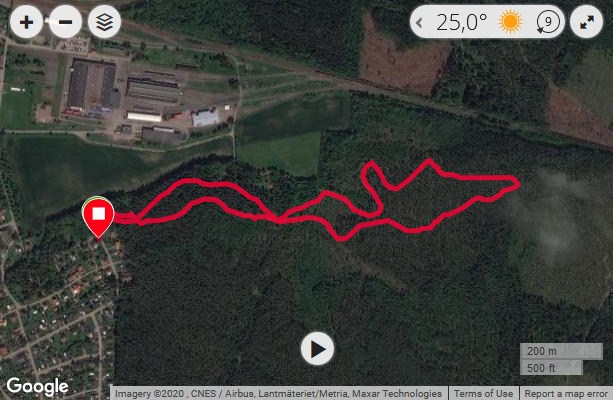
Task: Open the map layers selector
Action: tap(104, 22)
